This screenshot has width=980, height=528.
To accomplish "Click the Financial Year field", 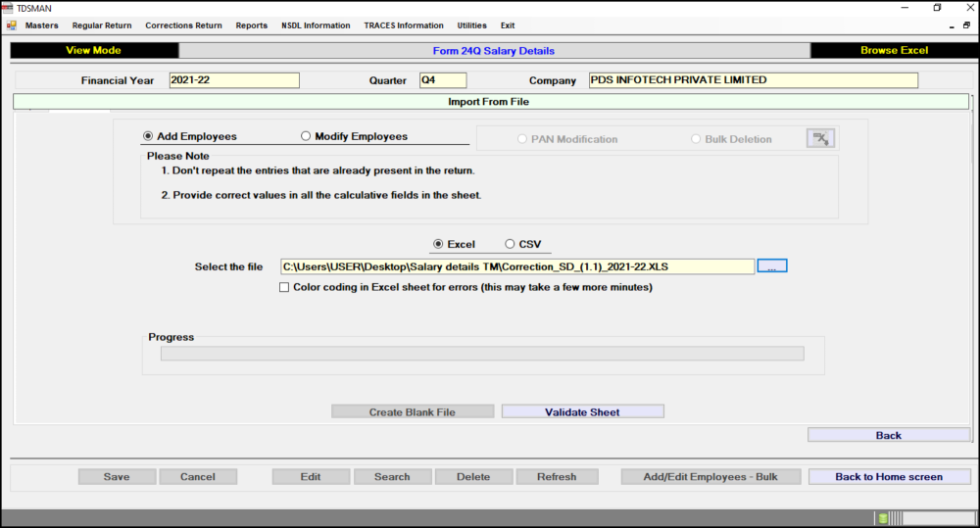I will tap(234, 80).
